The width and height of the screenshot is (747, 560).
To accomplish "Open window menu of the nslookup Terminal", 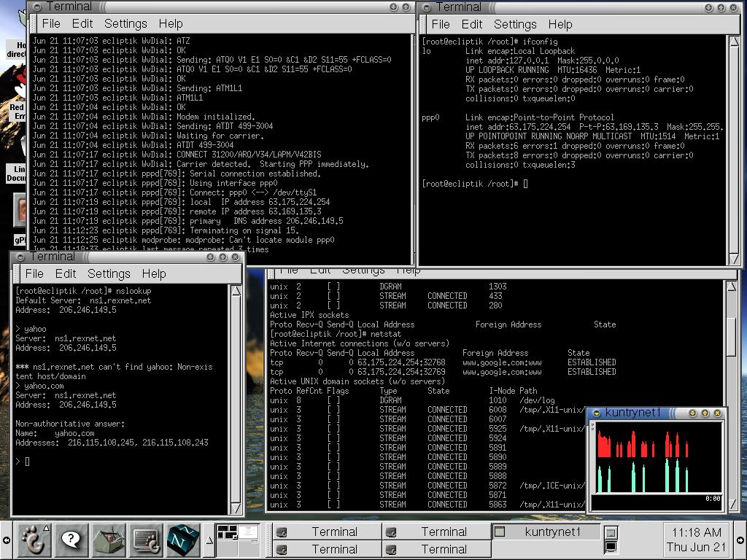I will (20, 257).
